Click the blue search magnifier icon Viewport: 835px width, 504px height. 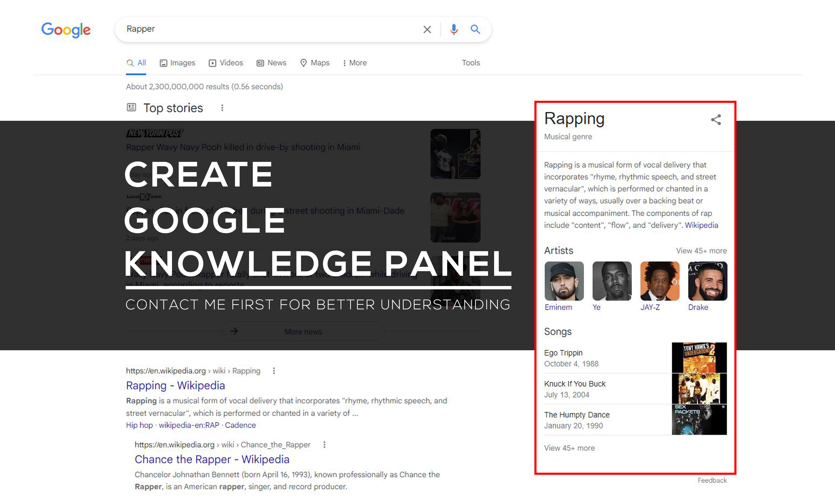click(x=475, y=29)
